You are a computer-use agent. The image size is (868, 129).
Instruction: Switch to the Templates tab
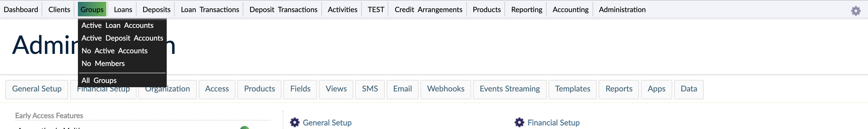(x=572, y=89)
